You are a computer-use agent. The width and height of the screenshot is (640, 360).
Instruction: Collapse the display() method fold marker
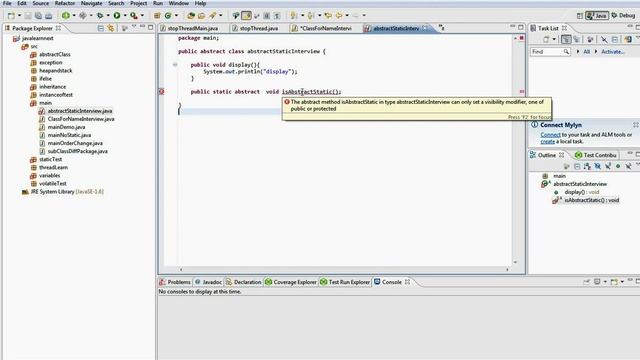click(175, 64)
